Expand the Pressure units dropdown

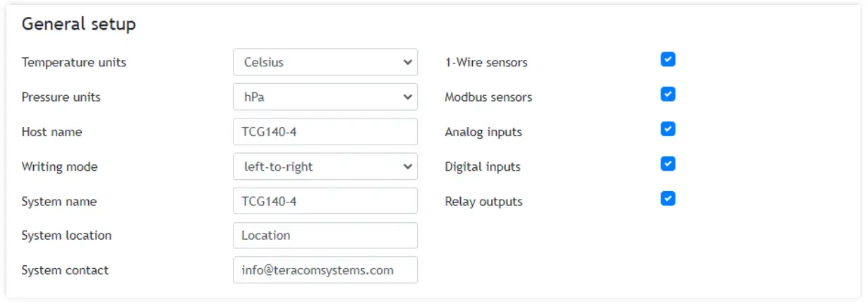tap(325, 97)
